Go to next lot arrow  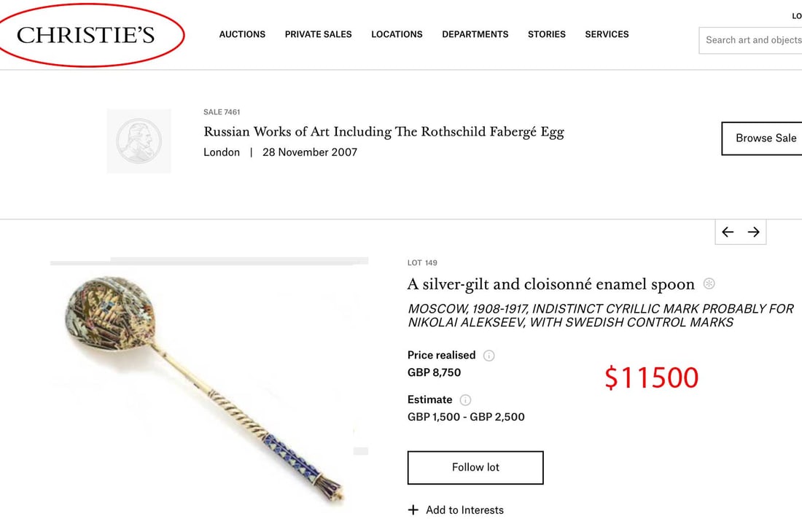point(754,232)
